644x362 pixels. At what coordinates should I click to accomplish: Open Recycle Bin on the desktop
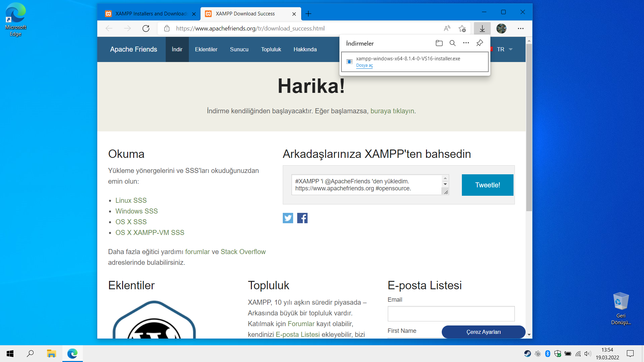[x=621, y=308]
